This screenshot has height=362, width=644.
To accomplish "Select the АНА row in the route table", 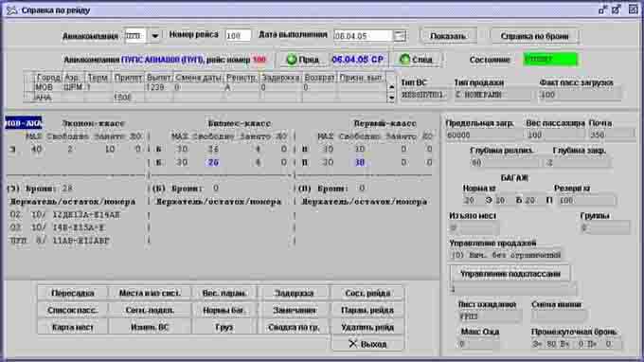I will point(206,98).
